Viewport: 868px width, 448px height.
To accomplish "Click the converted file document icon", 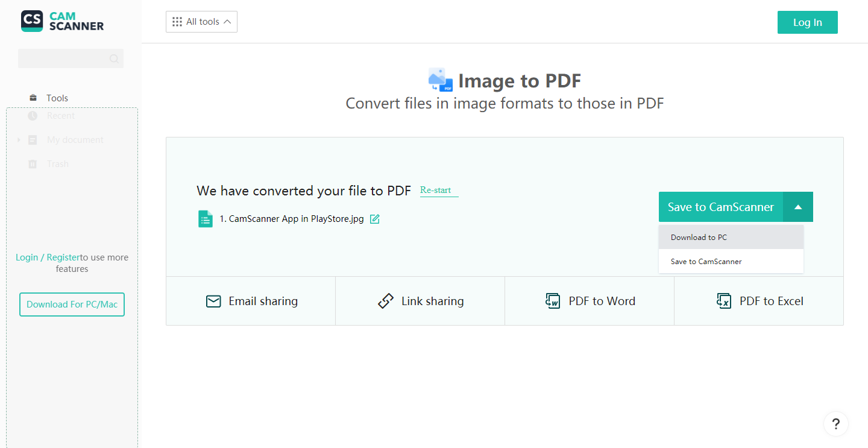I will pyautogui.click(x=206, y=219).
